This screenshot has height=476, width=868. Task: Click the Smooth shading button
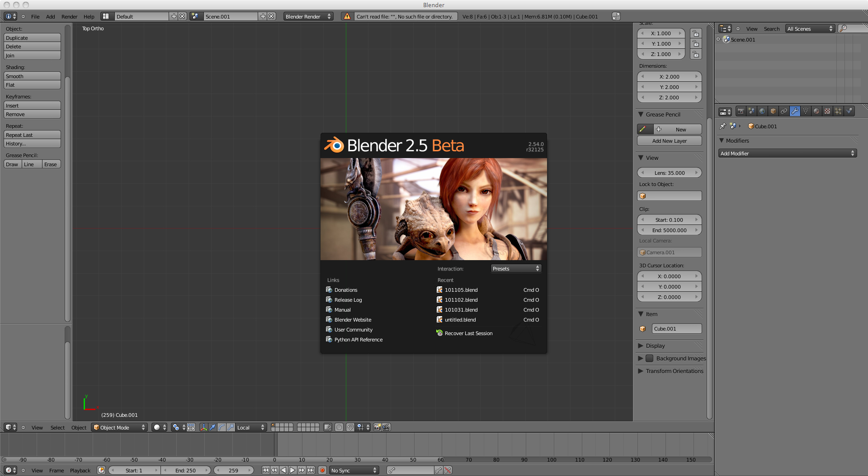coord(32,76)
